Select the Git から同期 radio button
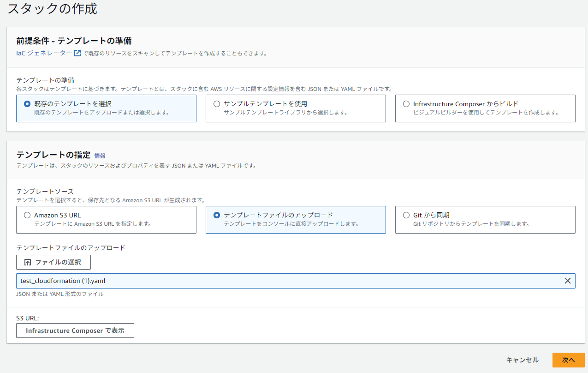 (x=406, y=215)
